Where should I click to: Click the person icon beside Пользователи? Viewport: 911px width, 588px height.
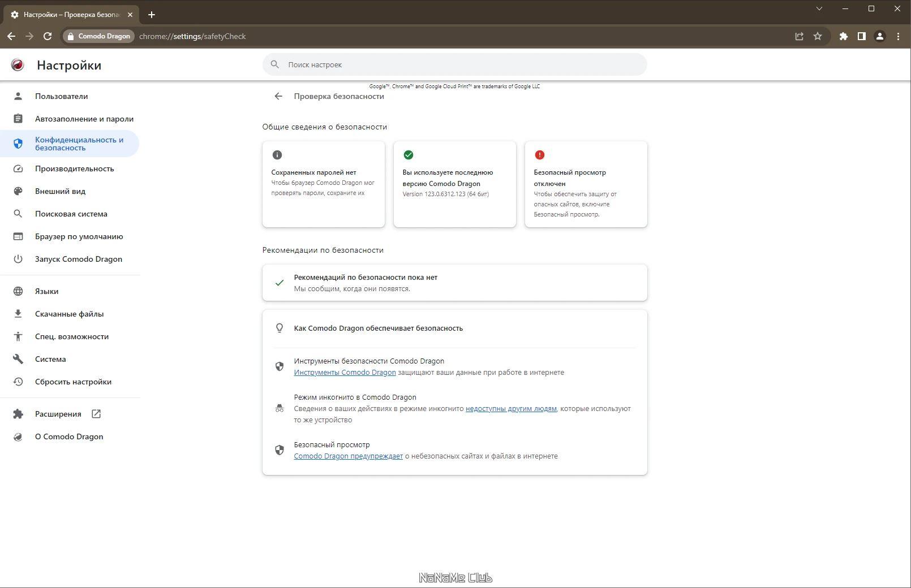click(x=18, y=96)
